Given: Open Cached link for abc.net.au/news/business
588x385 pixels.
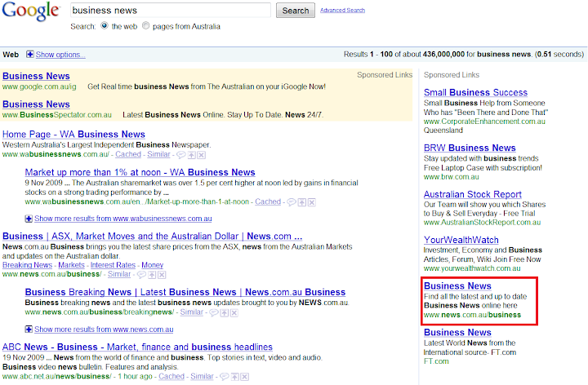Looking at the screenshot, I should coord(171,376).
